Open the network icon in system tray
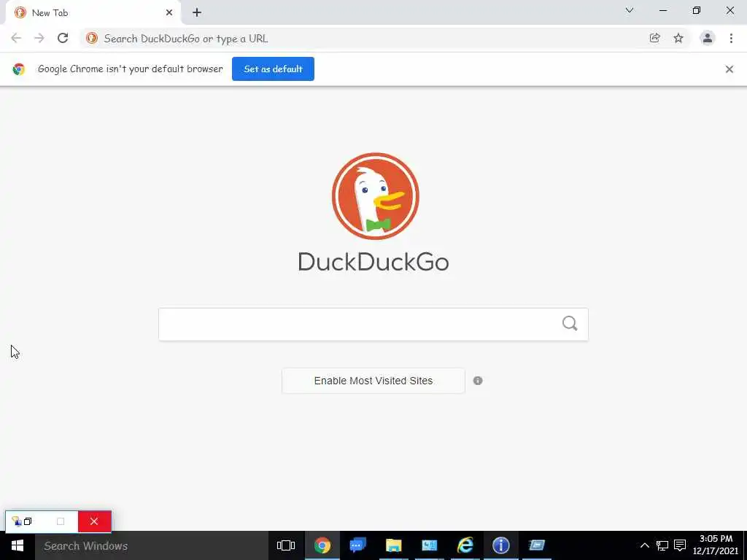Screen dimensions: 747x560 click(x=662, y=545)
